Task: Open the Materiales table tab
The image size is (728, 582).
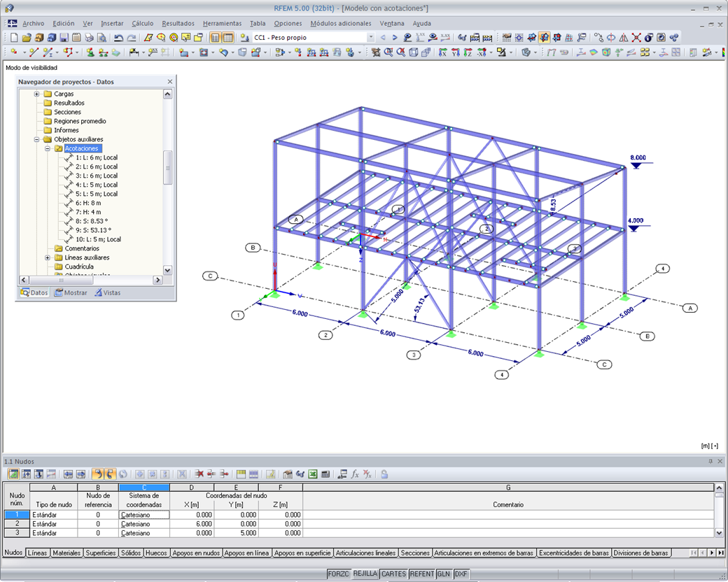Action: pos(66,553)
